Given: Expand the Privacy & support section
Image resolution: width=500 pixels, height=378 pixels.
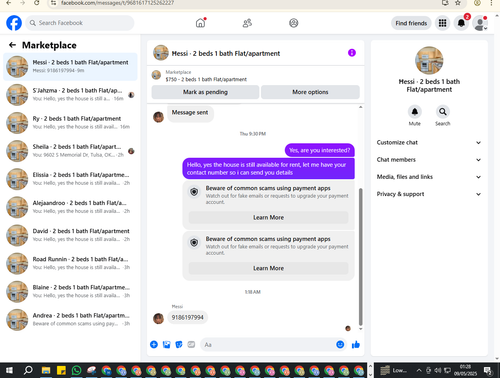Looking at the screenshot, I should pyautogui.click(x=429, y=194).
